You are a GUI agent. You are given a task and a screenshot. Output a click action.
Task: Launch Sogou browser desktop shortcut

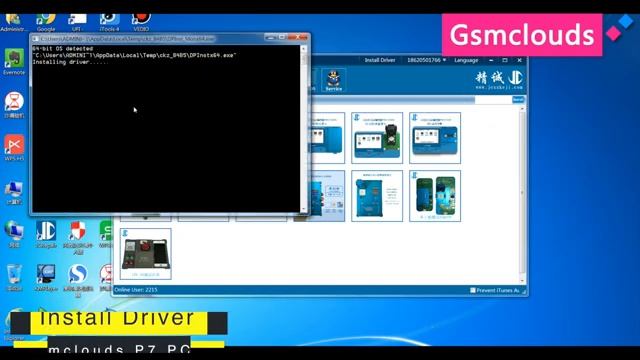coord(78,280)
